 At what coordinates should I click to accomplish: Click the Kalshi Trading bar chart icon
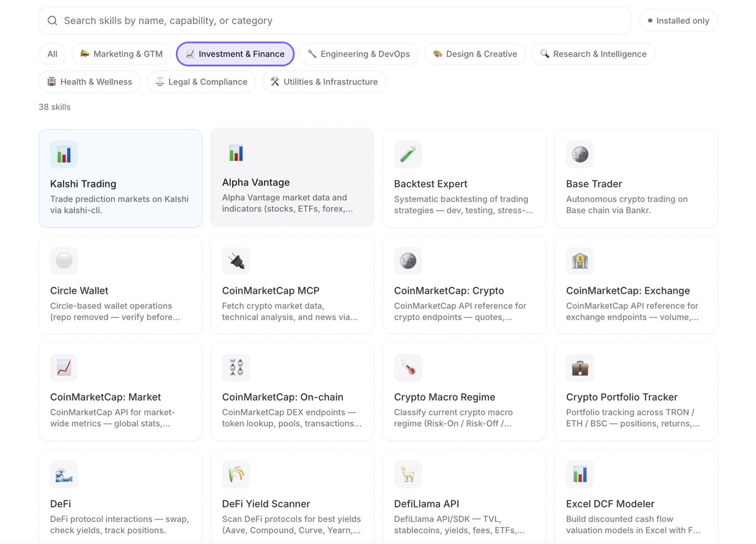coord(64,154)
